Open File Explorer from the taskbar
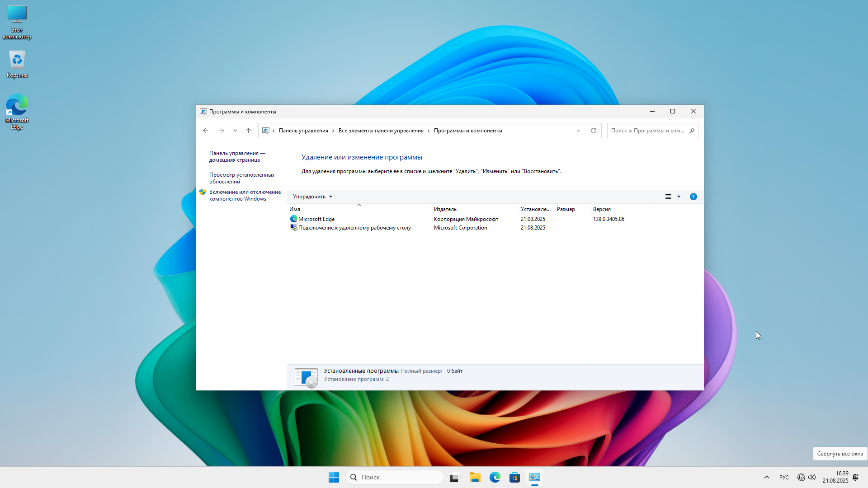Image resolution: width=868 pixels, height=488 pixels. tap(475, 478)
